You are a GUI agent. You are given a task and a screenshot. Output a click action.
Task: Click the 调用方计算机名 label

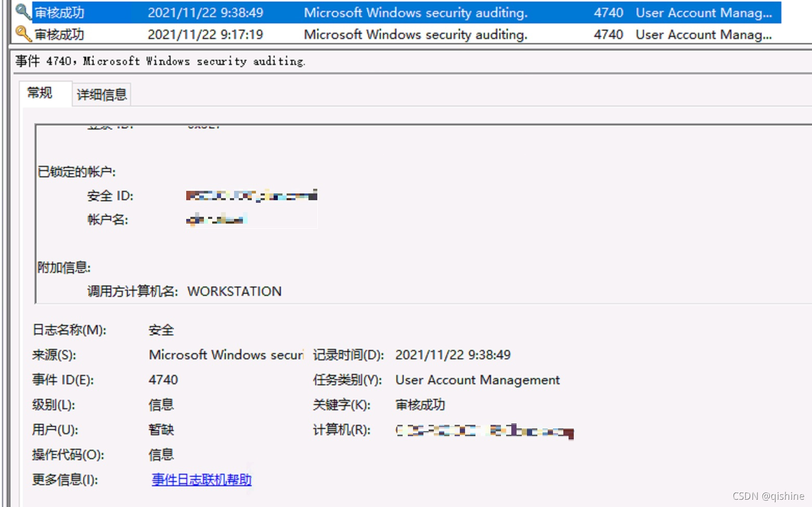[133, 291]
